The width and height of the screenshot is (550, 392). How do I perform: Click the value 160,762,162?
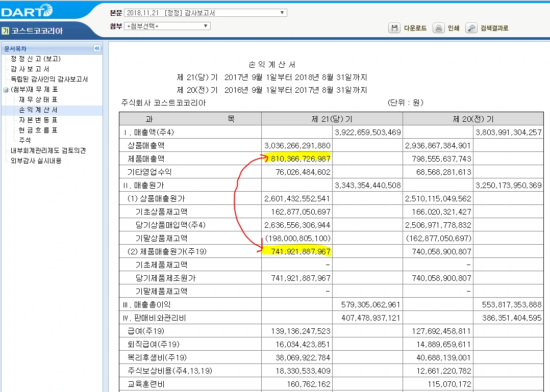(x=309, y=384)
